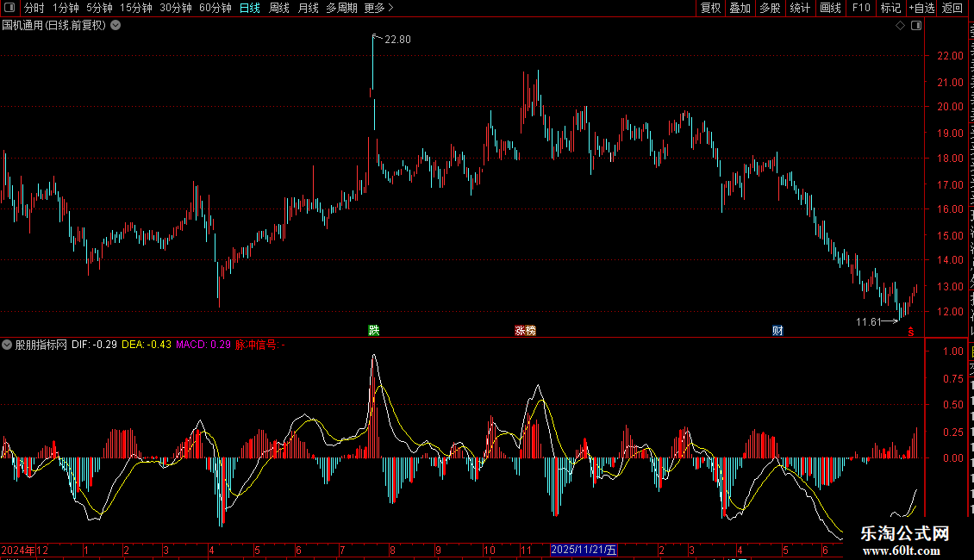This screenshot has width=974, height=560.
Task: Toggle the left sidebar panel icon
Action: (9, 8)
